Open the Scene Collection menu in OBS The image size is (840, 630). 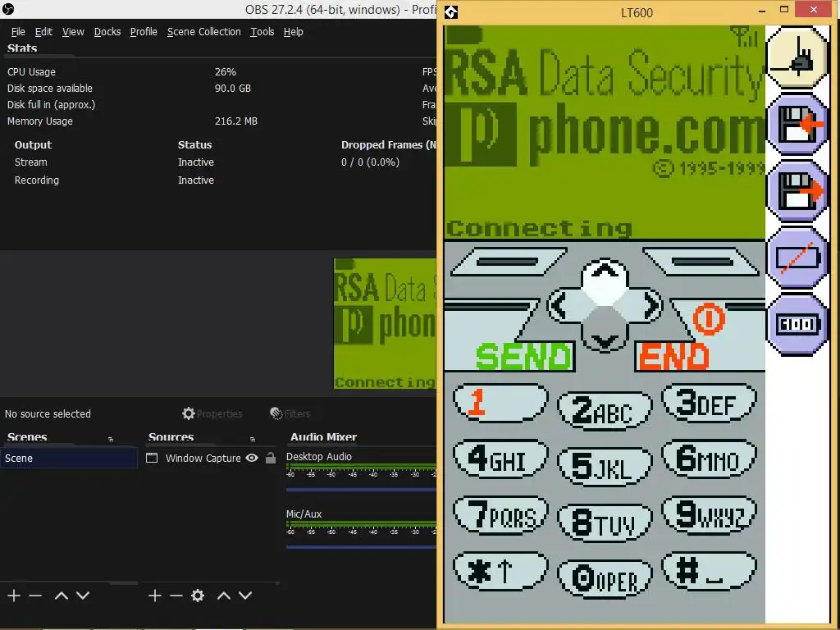point(203,32)
